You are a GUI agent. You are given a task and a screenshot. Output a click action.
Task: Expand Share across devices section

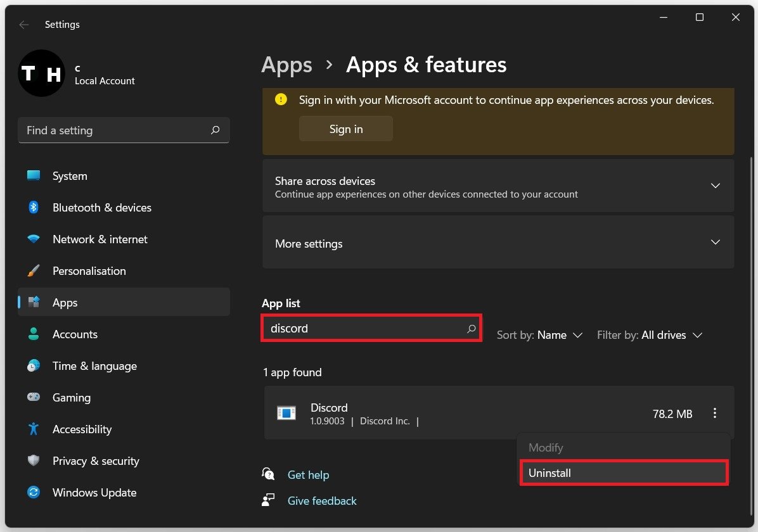(x=716, y=186)
